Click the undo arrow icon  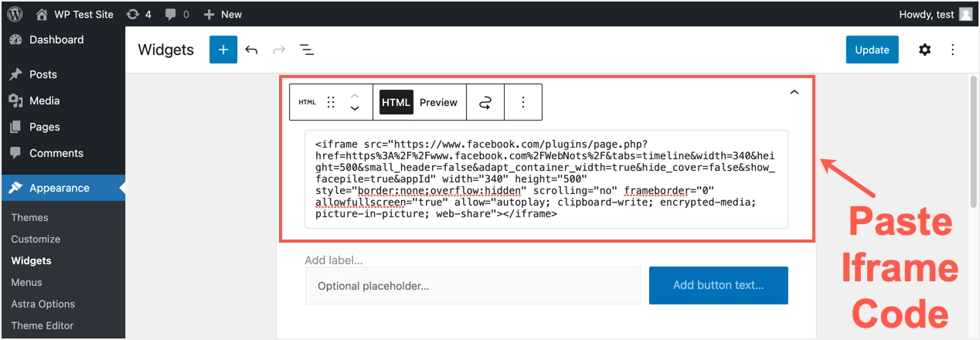coord(251,49)
